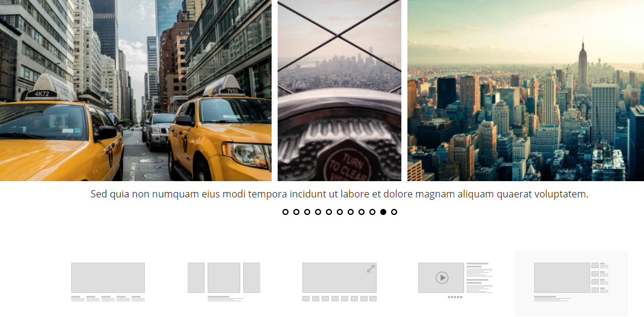The width and height of the screenshot is (644, 317).
Task: Select the sixth pagination dot
Action: (x=340, y=212)
